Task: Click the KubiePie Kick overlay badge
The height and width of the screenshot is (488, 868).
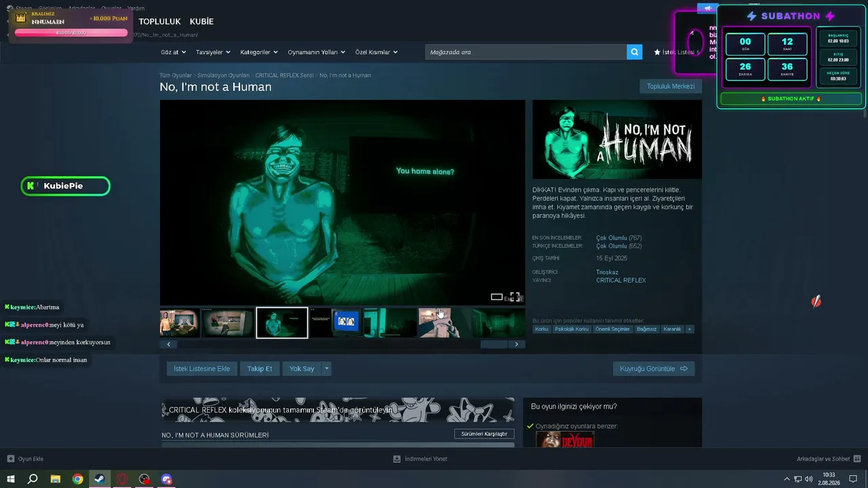Action: point(65,186)
